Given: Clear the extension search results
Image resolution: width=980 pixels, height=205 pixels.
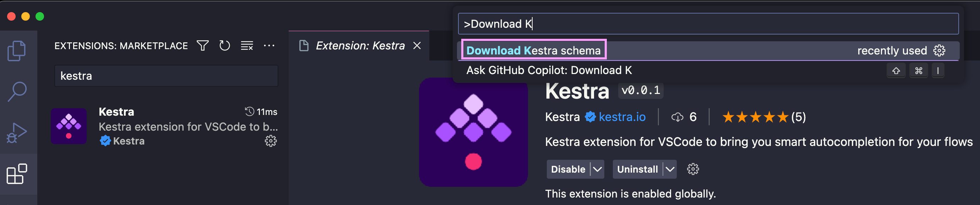Looking at the screenshot, I should pos(246,45).
